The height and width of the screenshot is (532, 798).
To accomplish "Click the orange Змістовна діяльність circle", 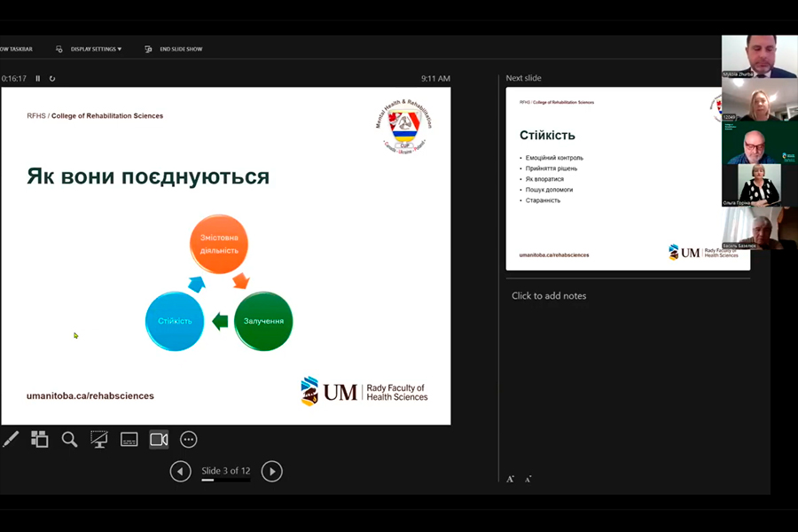I will [x=219, y=244].
